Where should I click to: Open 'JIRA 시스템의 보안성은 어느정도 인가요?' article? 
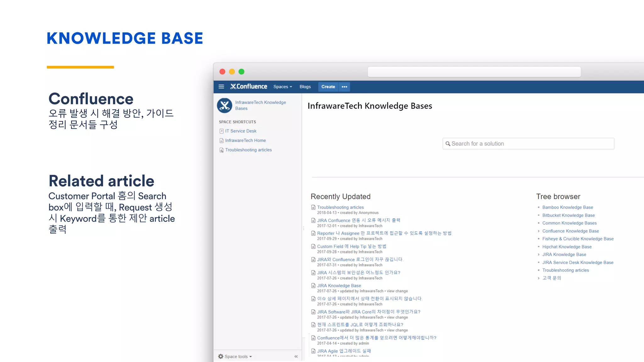[358, 272]
